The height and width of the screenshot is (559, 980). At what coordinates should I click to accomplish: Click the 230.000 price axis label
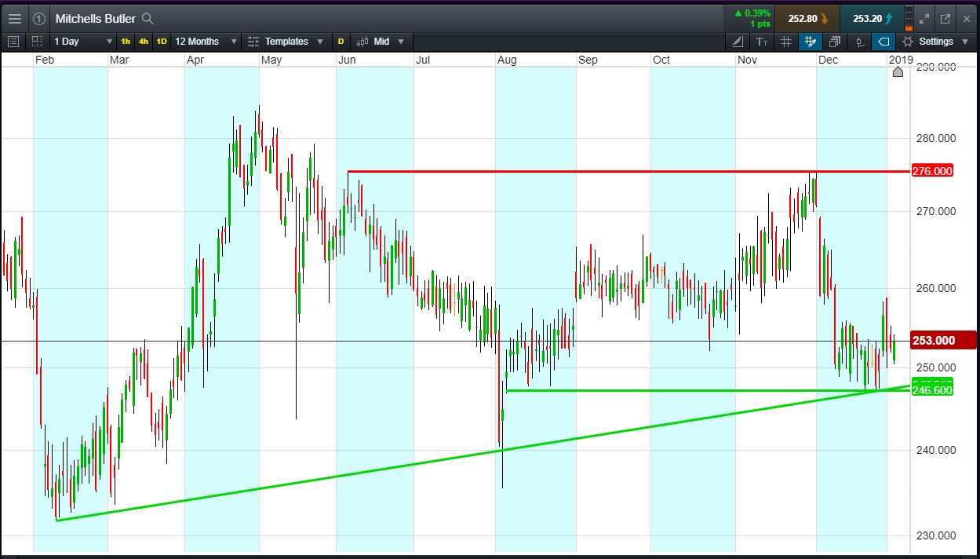(934, 536)
